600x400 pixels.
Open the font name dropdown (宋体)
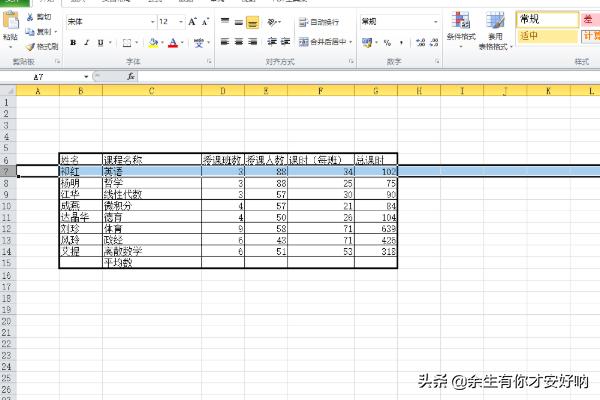click(x=153, y=22)
